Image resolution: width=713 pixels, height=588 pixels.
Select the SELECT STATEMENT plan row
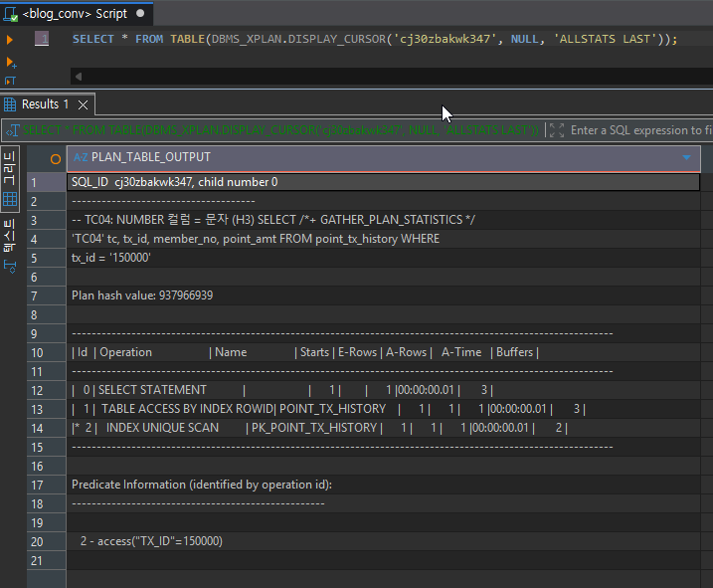pos(383,390)
